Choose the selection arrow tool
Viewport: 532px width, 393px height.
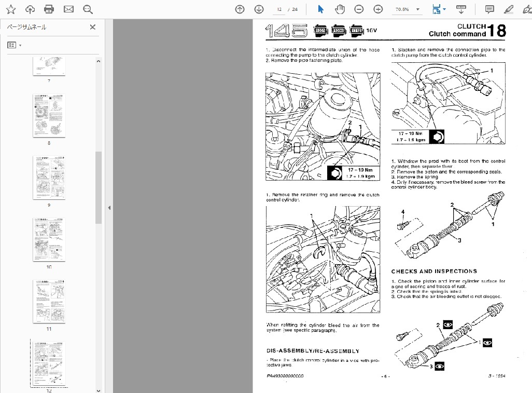pos(320,9)
